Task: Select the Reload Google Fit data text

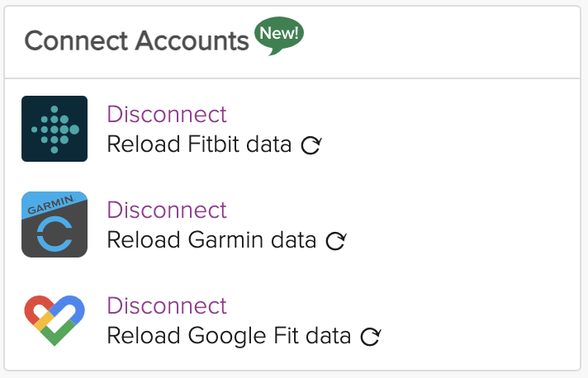Action: tap(229, 336)
